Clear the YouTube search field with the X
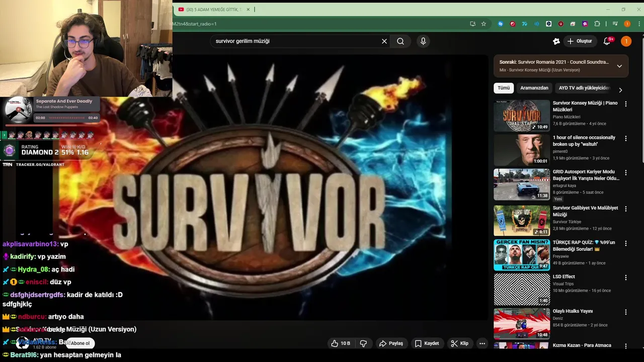The image size is (644, 362). tap(384, 41)
